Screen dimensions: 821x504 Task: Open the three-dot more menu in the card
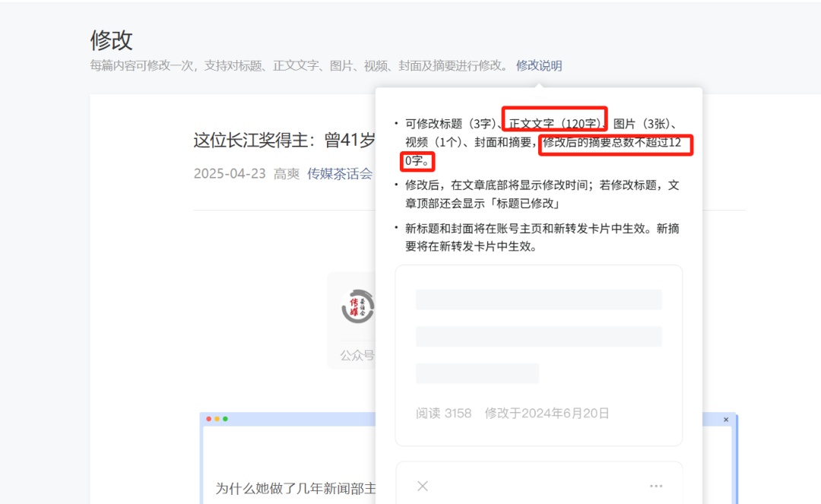click(x=656, y=487)
